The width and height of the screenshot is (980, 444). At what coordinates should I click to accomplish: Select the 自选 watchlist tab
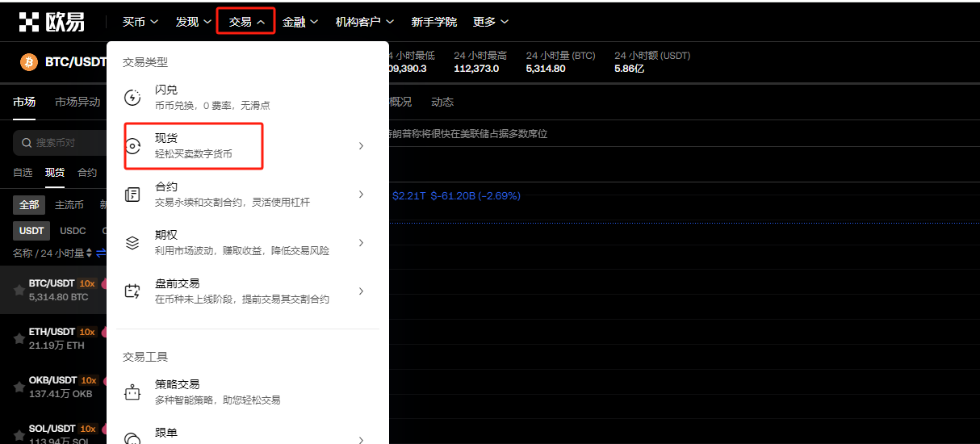coord(23,173)
